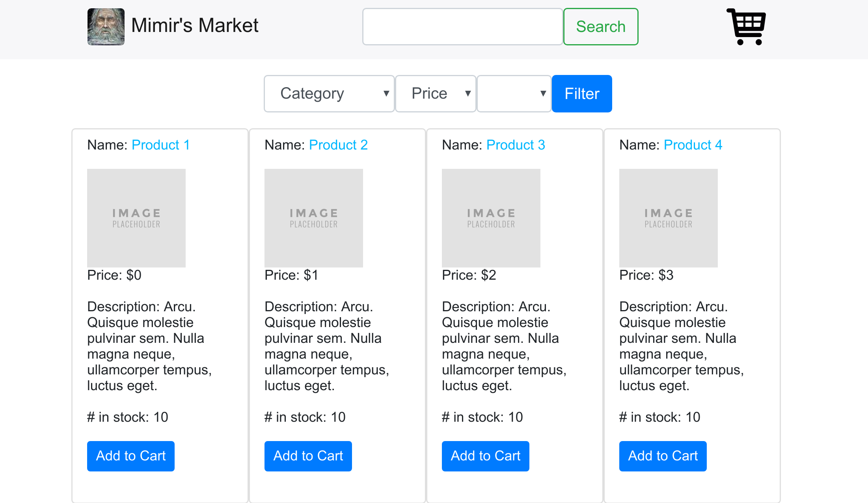Open the Product 4 link

[x=693, y=145]
